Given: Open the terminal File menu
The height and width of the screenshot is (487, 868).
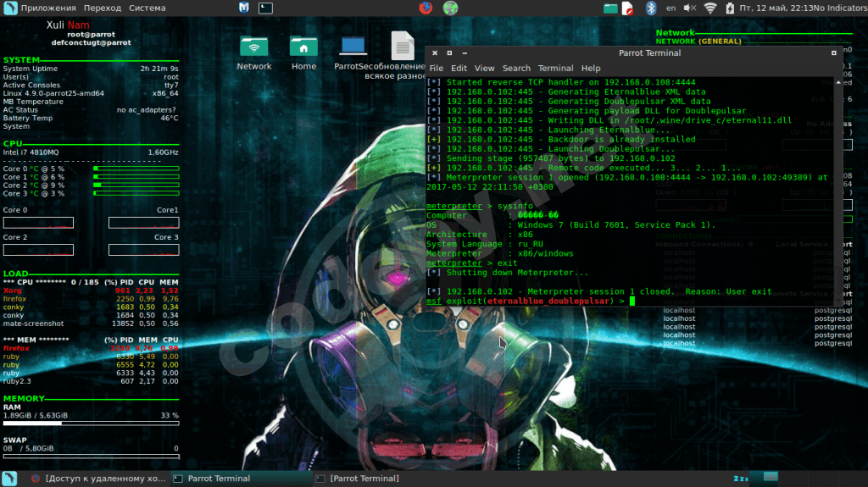Looking at the screenshot, I should [x=437, y=68].
